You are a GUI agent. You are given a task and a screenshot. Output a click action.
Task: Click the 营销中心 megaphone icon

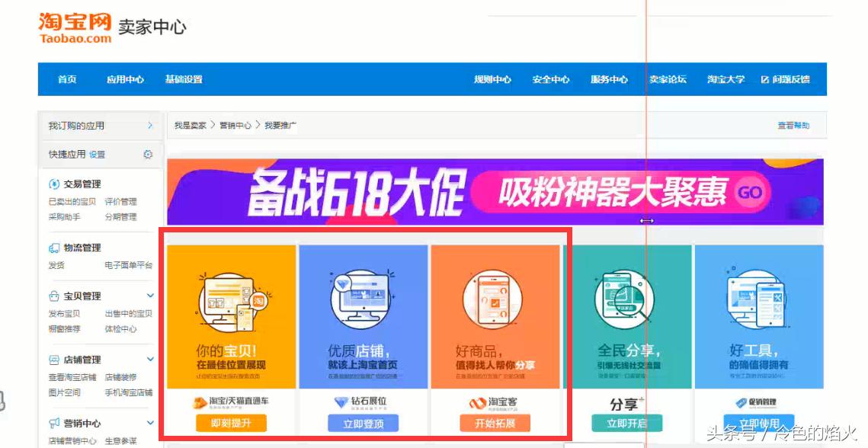click(54, 424)
